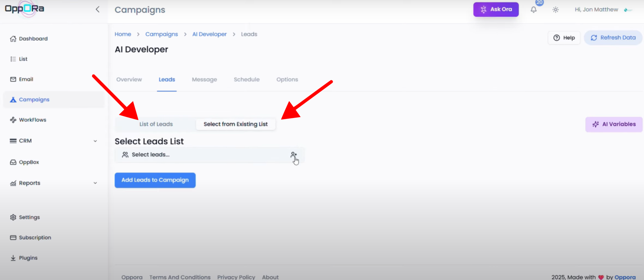
Task: Click the Add Leads to Campaign button
Action: click(x=155, y=180)
